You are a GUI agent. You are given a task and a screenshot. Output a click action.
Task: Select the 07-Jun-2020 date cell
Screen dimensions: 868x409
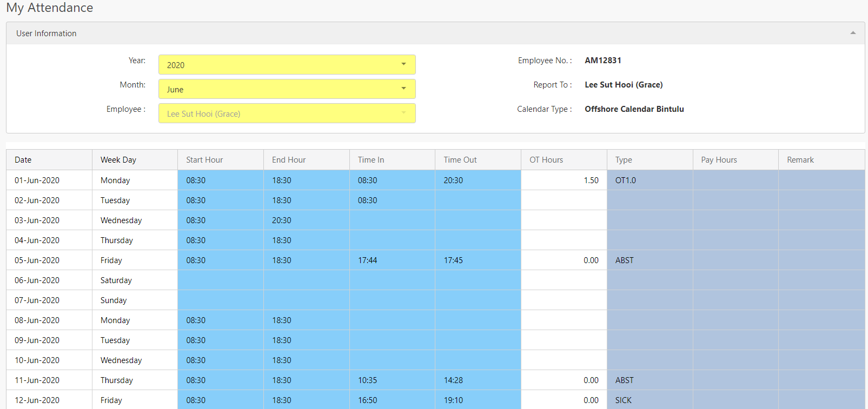pos(49,300)
